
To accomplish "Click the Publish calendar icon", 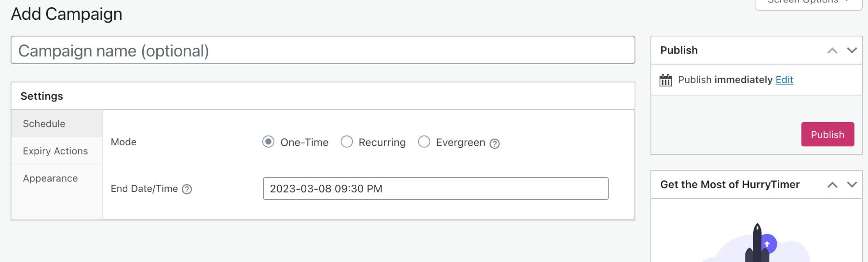I will tap(665, 80).
